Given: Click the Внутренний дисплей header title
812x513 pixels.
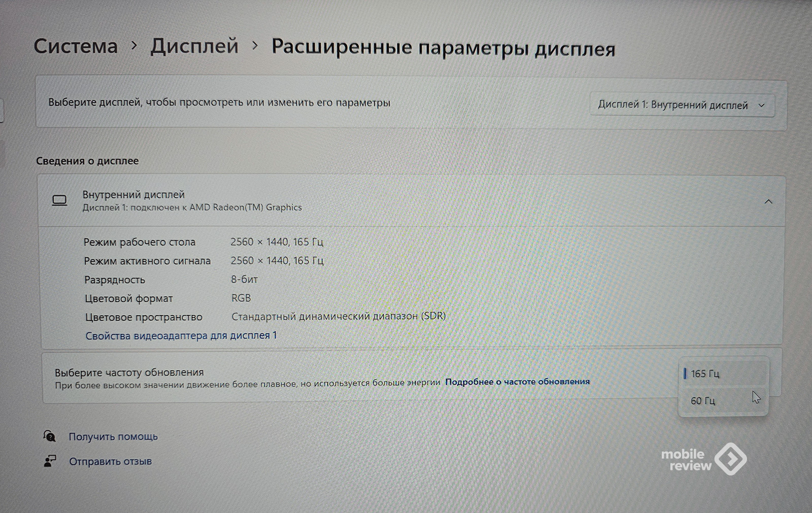Looking at the screenshot, I should pyautogui.click(x=133, y=194).
